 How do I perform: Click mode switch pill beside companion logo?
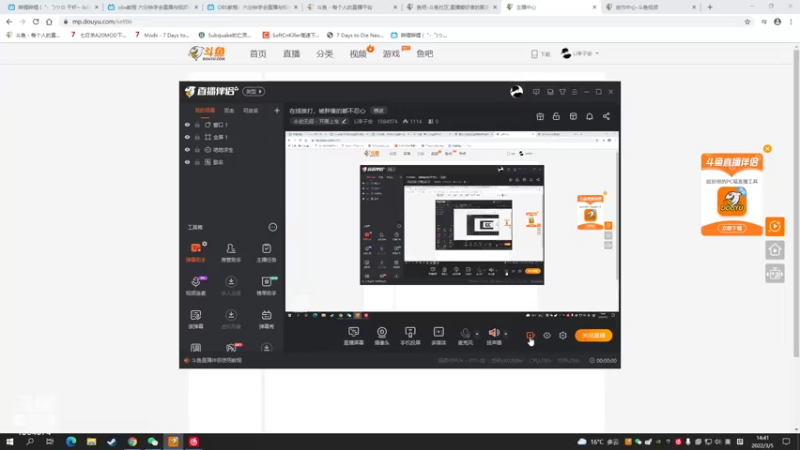click(x=254, y=91)
